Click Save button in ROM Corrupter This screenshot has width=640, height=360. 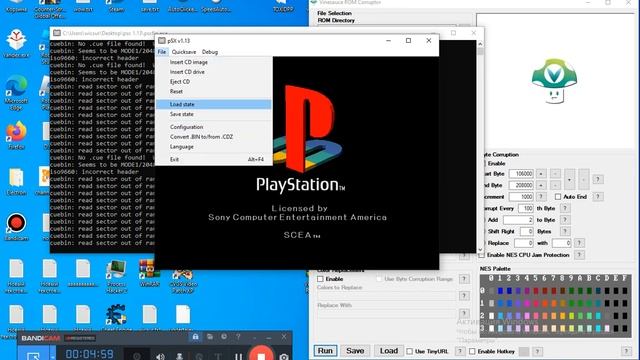pos(355,351)
